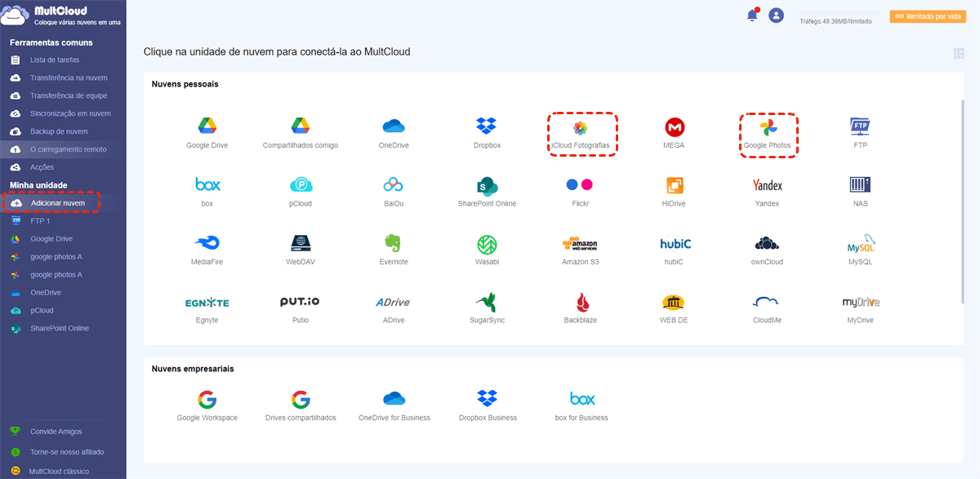The width and height of the screenshot is (980, 479).
Task: Toggle the grid view layout icon
Action: 959,54
